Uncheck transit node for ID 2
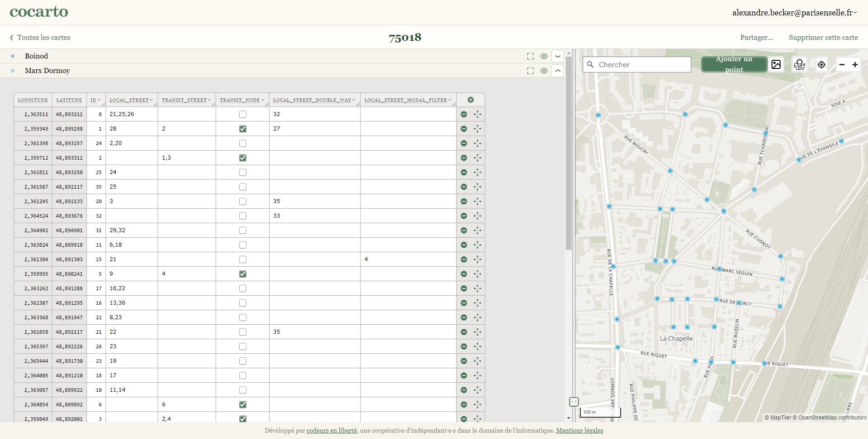Viewport: 868px width, 439px height. (243, 158)
